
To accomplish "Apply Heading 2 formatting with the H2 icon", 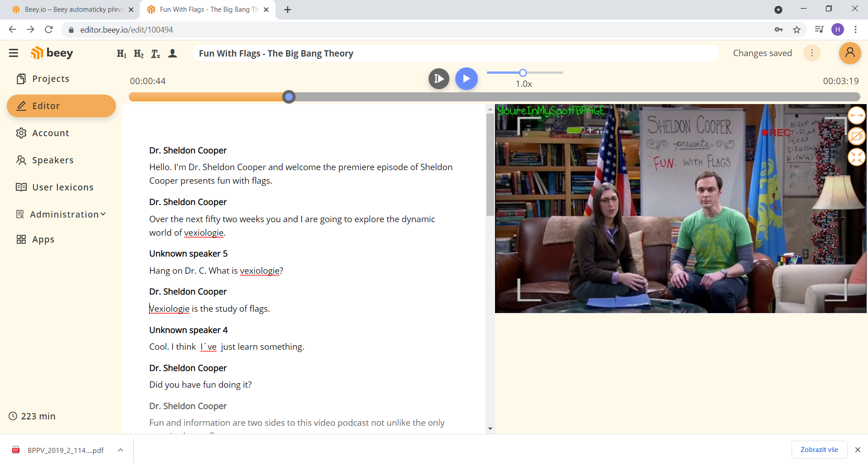I will click(139, 53).
